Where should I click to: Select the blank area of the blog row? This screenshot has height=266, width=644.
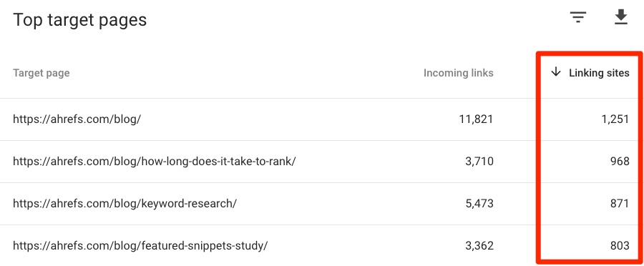(x=300, y=119)
